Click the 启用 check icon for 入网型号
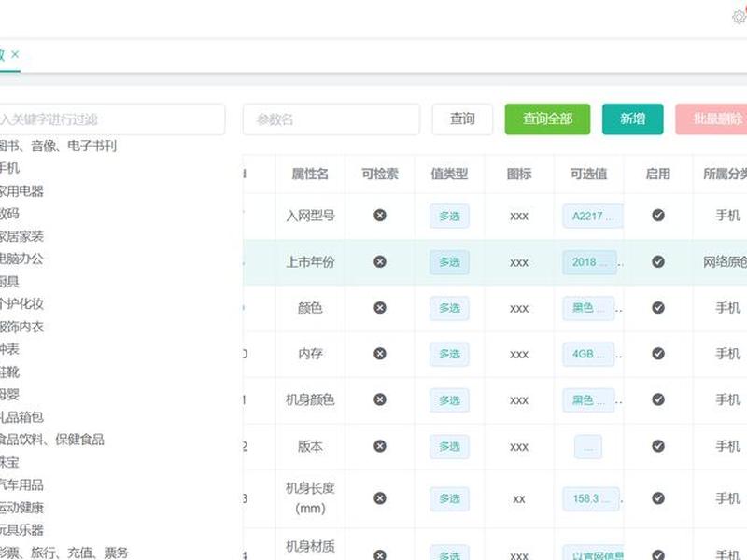Viewport: 747px width, 560px height. tap(658, 216)
